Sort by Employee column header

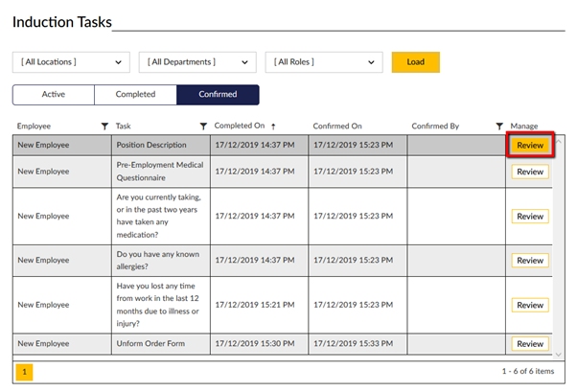[34, 127]
